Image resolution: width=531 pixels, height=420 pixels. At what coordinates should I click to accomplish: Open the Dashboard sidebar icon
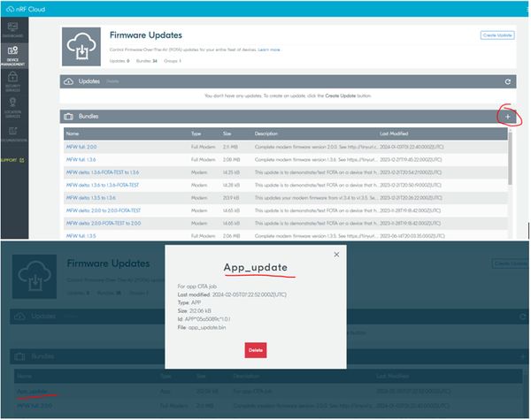point(13,29)
